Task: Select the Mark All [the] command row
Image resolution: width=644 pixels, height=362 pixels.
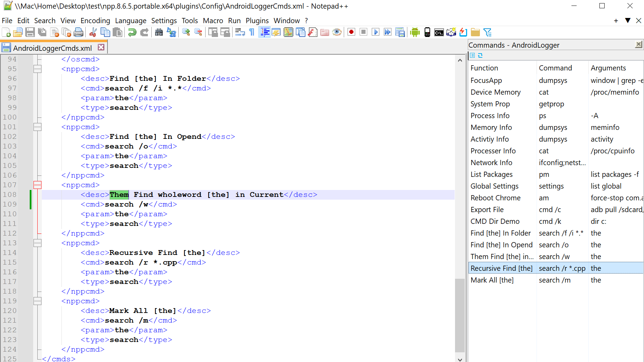Action: coord(556,280)
